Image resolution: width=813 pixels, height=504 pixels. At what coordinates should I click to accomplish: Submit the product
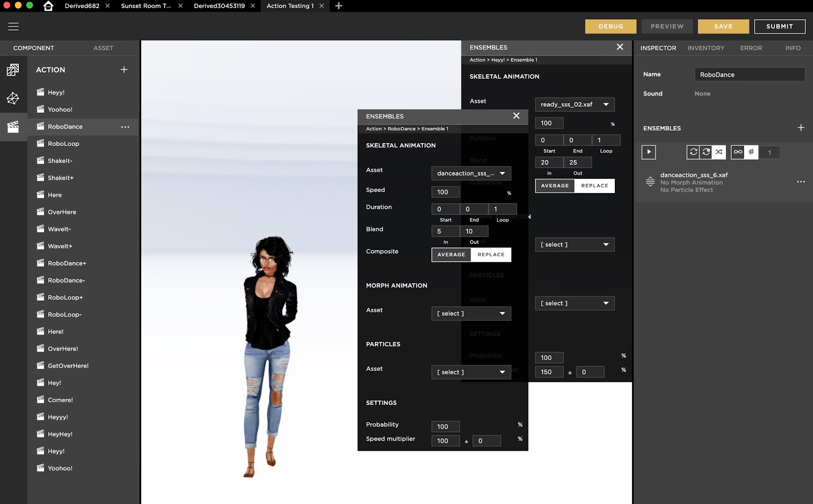pos(779,26)
